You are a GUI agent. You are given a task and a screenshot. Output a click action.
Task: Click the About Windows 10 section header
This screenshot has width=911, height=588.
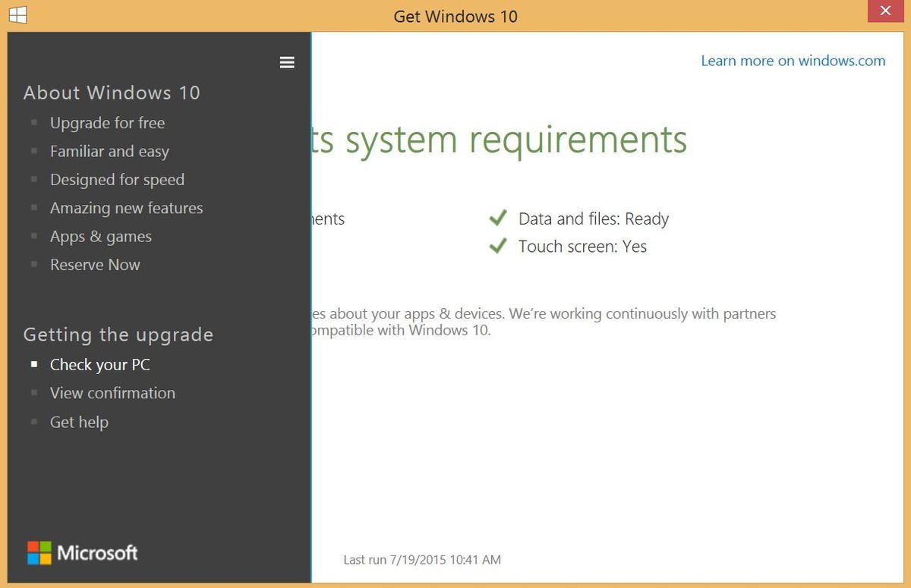(x=112, y=92)
